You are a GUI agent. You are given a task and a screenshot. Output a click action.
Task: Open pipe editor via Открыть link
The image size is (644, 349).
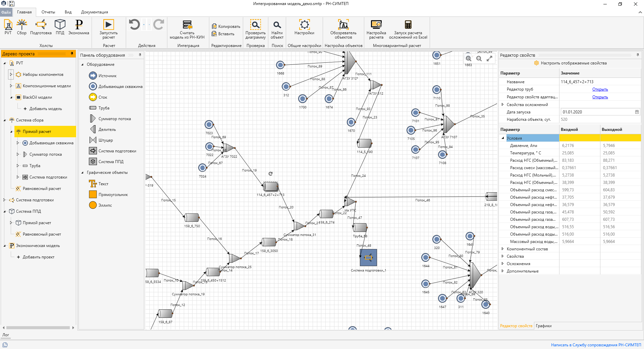point(600,89)
